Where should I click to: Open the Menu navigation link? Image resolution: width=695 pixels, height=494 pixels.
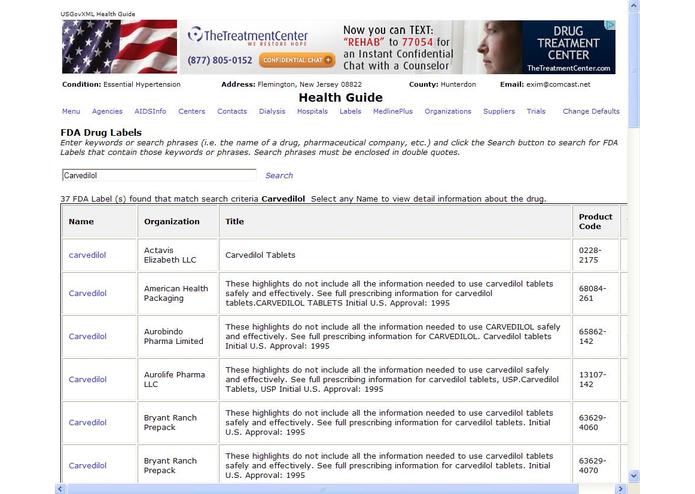coord(71,111)
